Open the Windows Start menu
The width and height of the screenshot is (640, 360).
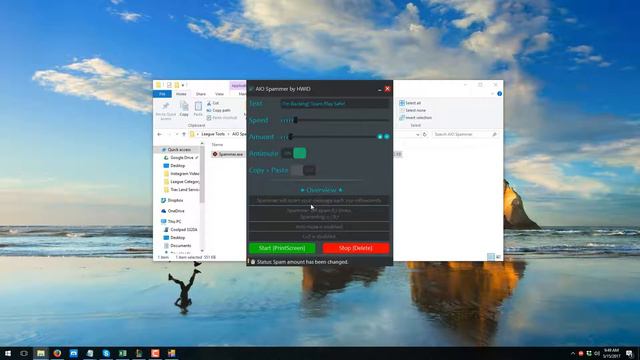click(x=8, y=353)
